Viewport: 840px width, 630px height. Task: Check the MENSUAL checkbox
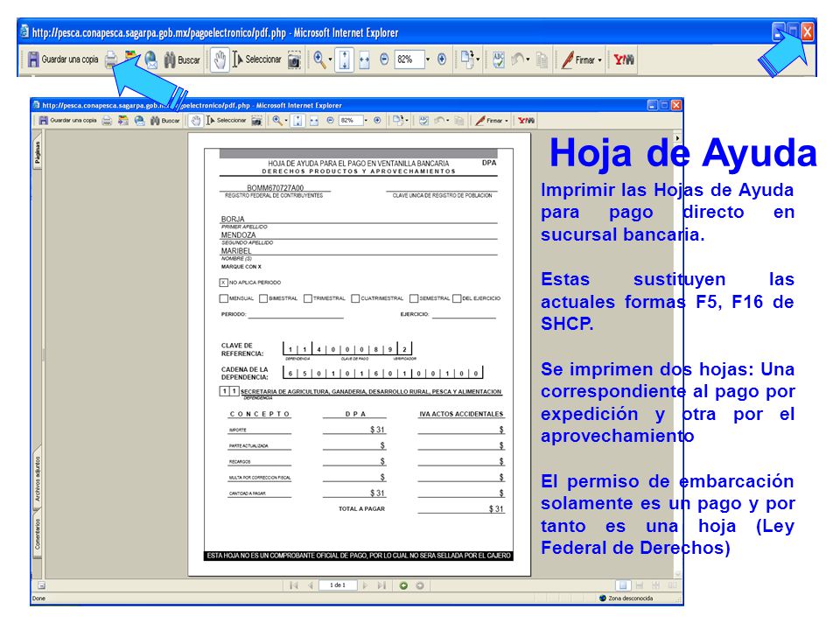(x=223, y=298)
